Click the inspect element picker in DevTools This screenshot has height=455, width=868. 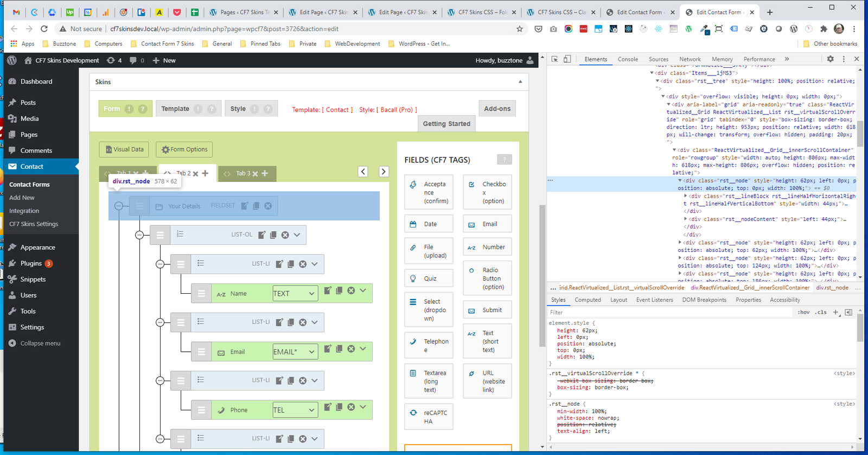click(555, 59)
